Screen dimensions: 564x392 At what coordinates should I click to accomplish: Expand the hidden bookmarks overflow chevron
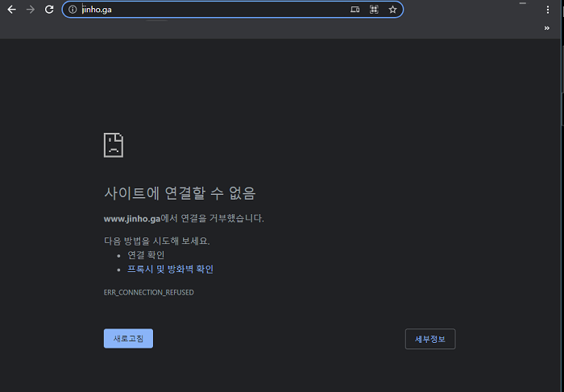coord(547,28)
